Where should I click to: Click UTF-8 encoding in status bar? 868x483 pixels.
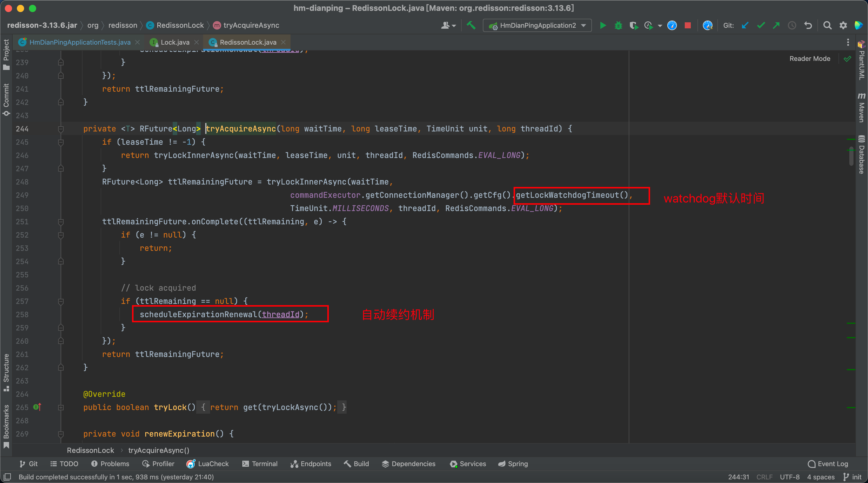(790, 477)
